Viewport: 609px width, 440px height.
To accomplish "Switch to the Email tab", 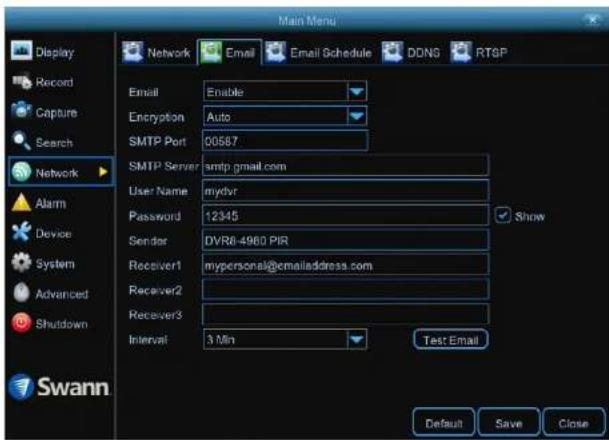I will [x=229, y=52].
